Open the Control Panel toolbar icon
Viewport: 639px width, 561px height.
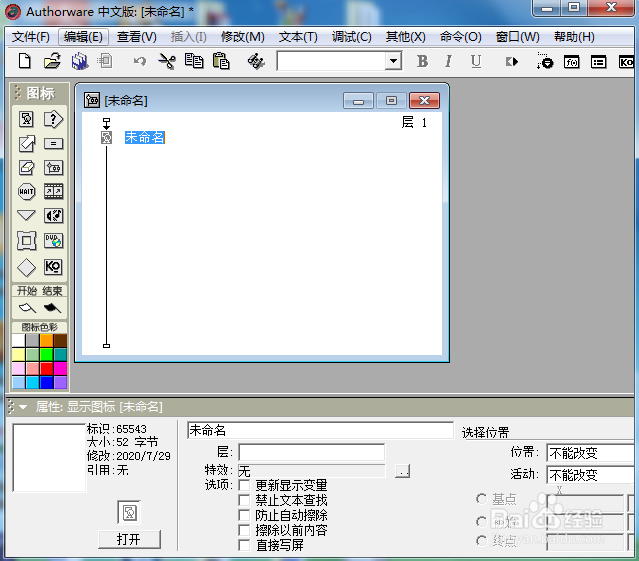click(545, 61)
